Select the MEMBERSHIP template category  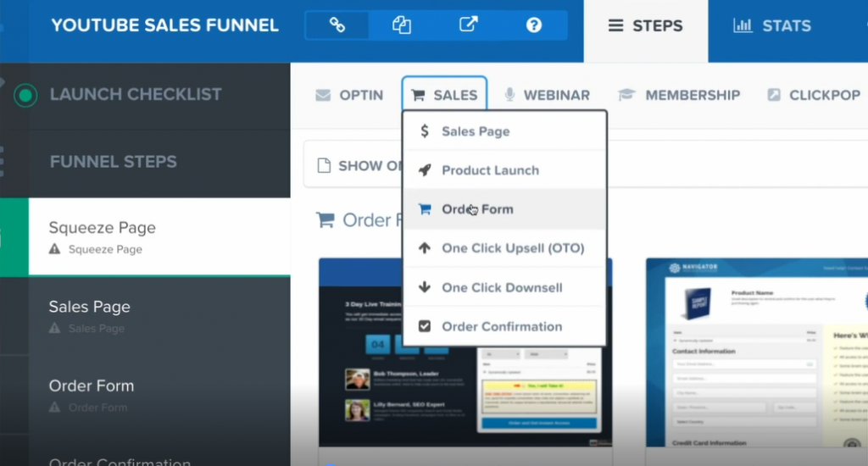679,95
